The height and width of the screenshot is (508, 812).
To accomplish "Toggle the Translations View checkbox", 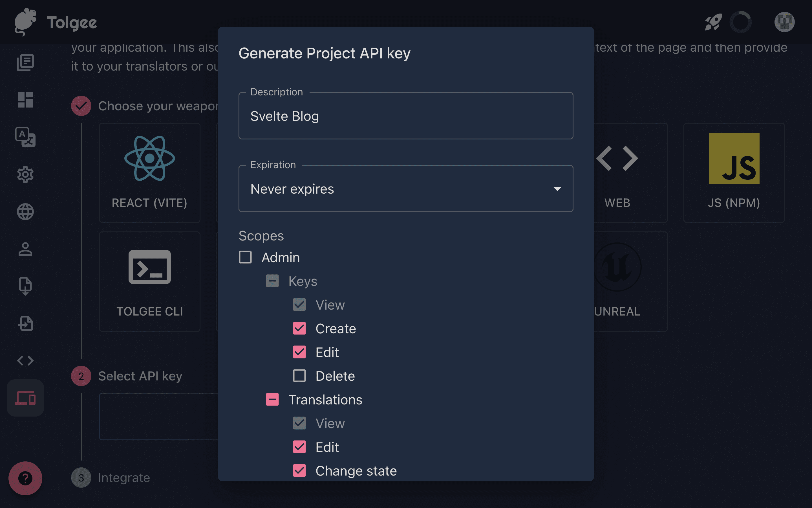I will pyautogui.click(x=299, y=423).
